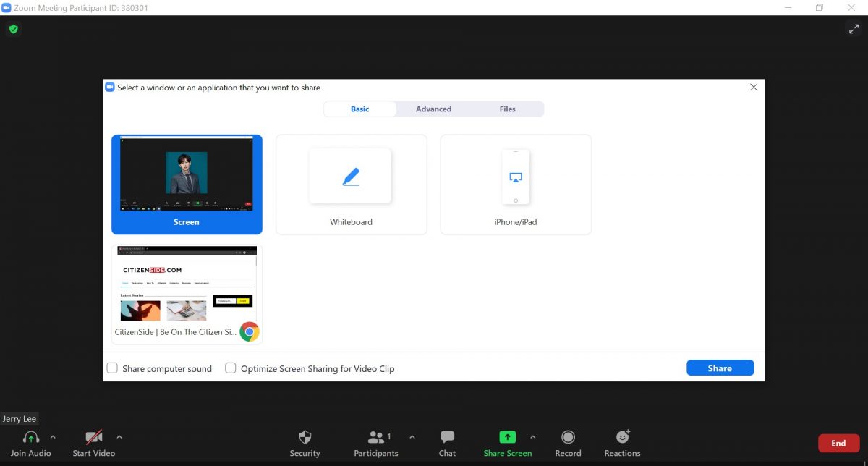868x466 pixels.
Task: Select the Whiteboard share option
Action: pyautogui.click(x=351, y=185)
